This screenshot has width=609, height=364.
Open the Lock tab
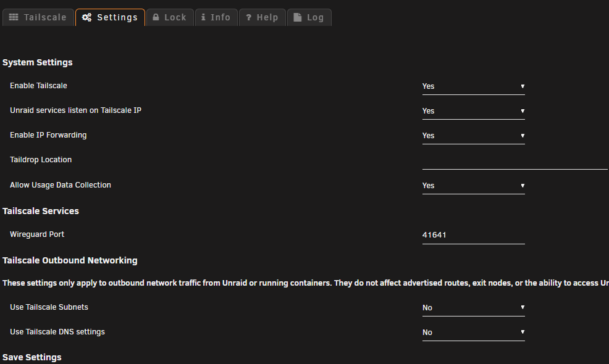click(x=170, y=17)
